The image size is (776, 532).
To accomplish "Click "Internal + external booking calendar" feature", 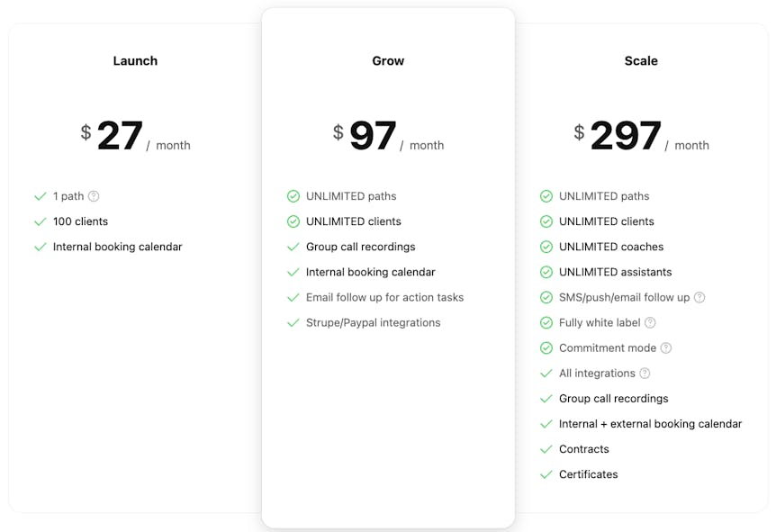I will click(x=650, y=424).
